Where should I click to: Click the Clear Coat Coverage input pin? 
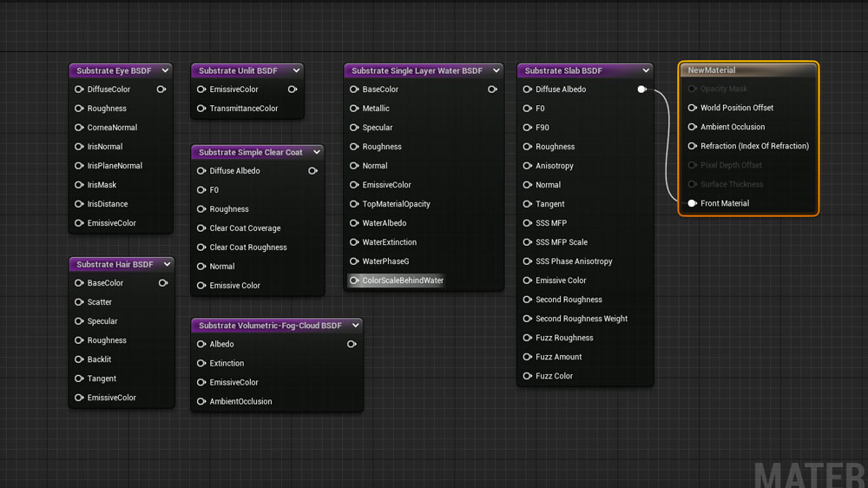[201, 228]
